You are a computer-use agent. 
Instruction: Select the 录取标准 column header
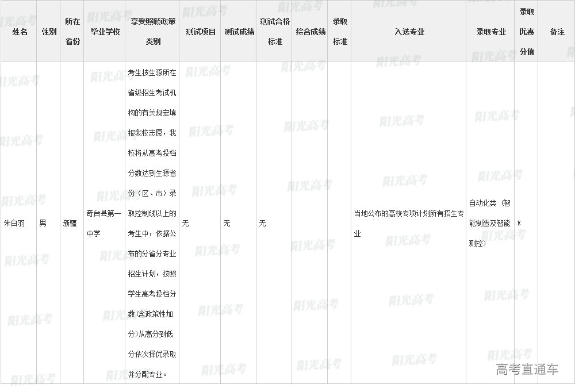(x=340, y=32)
